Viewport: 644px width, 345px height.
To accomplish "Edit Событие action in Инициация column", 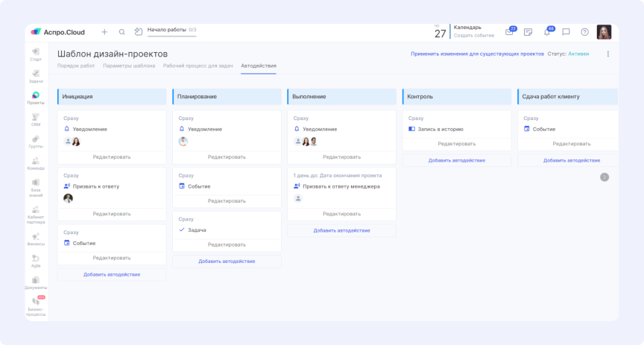I will 112,258.
